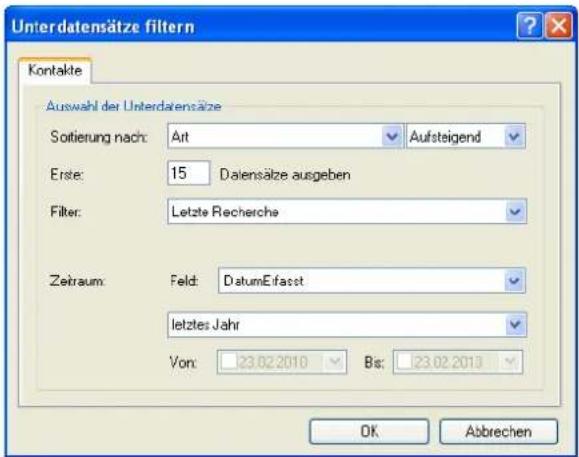Click the Zeitraum label
Image resolution: width=579 pixels, height=457 pixels.
pos(77,281)
